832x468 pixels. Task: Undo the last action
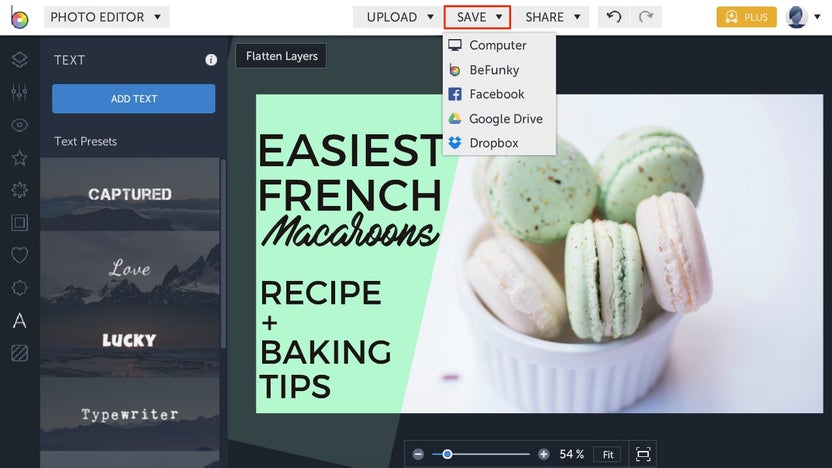coord(614,17)
